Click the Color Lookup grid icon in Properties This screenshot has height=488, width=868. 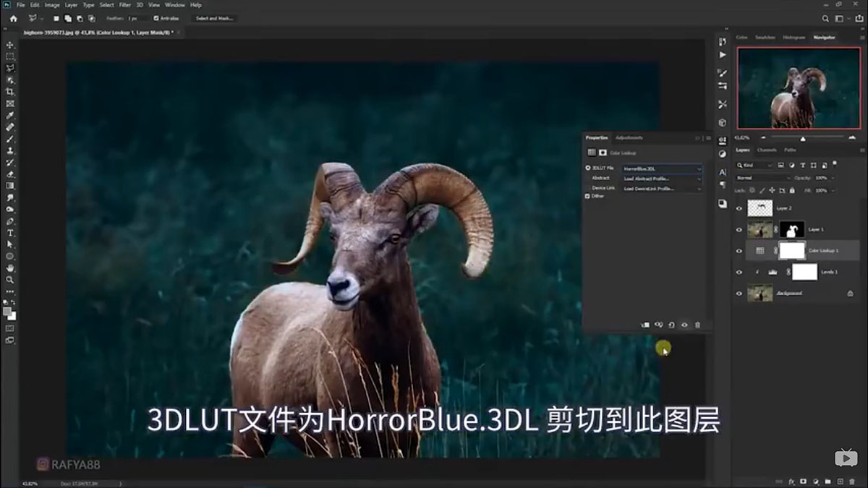tap(592, 153)
